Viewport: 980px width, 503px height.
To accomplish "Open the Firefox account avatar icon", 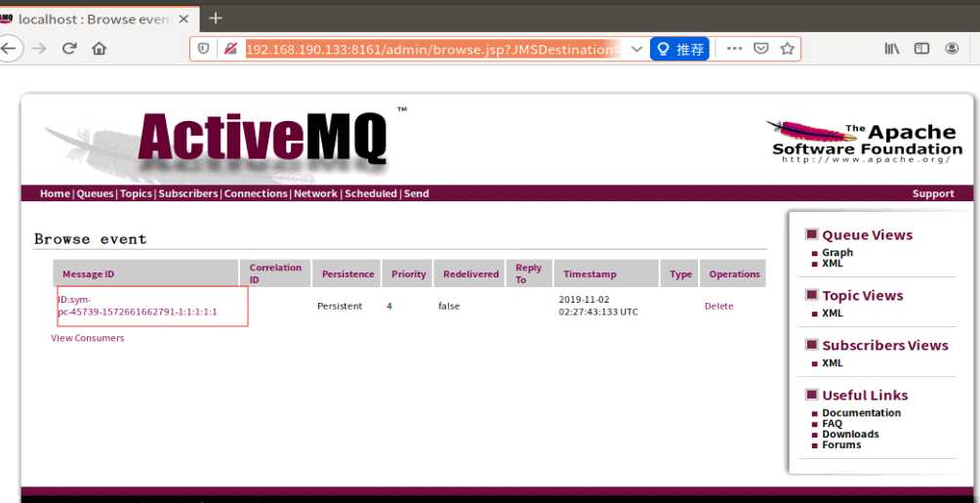I will tap(952, 48).
